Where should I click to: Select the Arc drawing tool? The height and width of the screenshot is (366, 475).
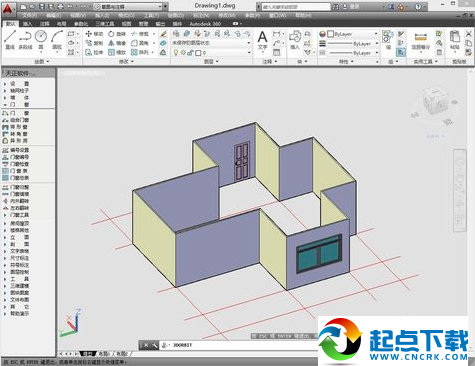tap(57, 39)
